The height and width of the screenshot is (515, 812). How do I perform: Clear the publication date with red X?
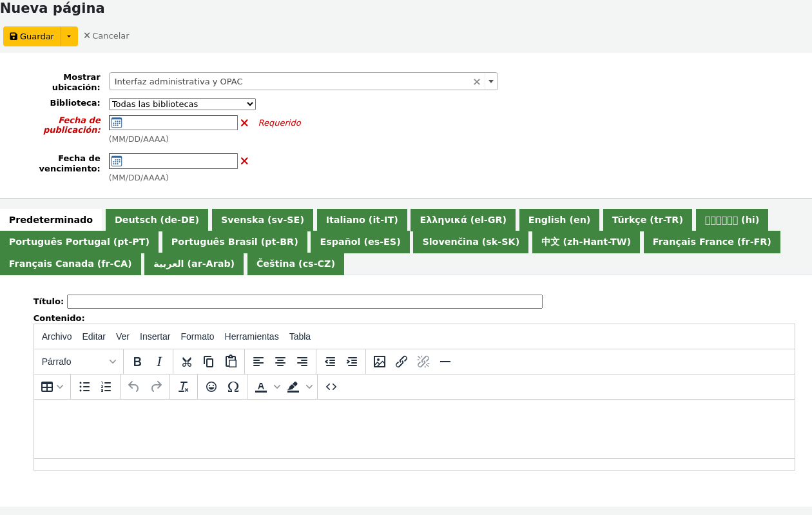(244, 123)
